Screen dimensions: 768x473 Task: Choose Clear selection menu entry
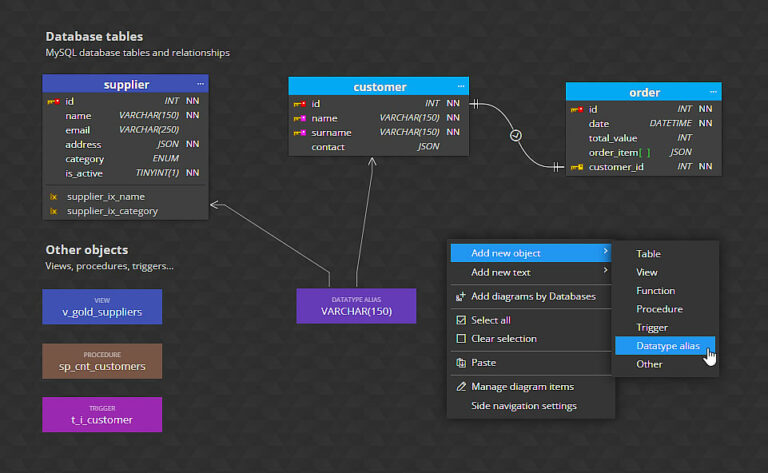coord(530,338)
